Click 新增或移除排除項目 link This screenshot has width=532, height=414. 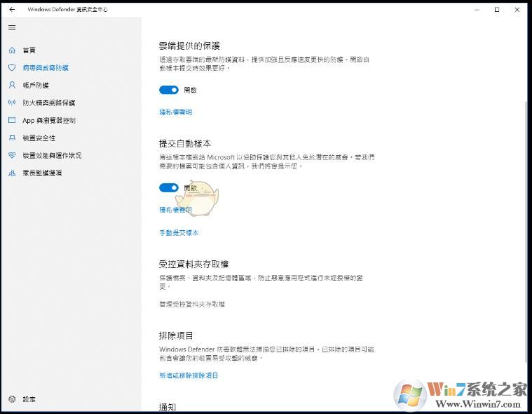point(189,375)
